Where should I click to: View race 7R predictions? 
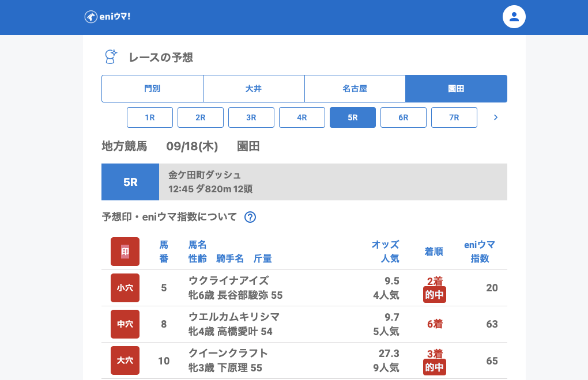coord(454,117)
